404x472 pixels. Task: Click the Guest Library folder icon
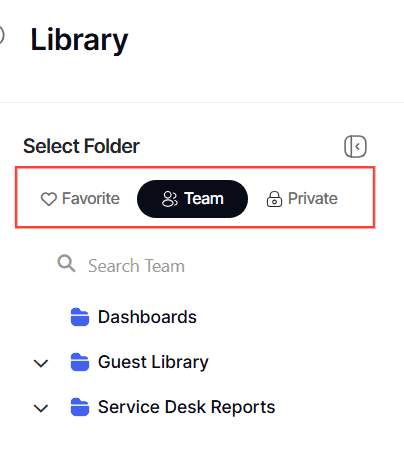coord(80,362)
